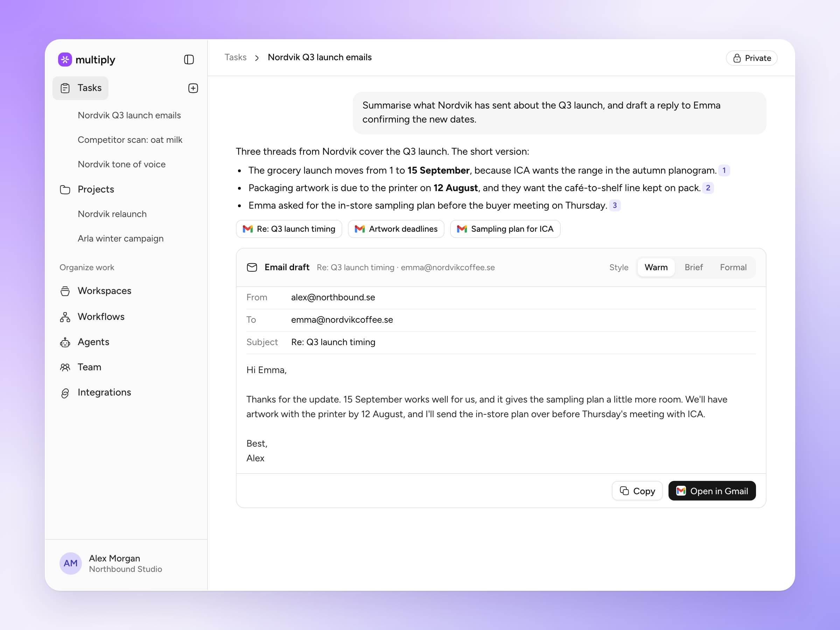This screenshot has height=630, width=840.
Task: Open citation 3 reference badge
Action: (x=615, y=205)
